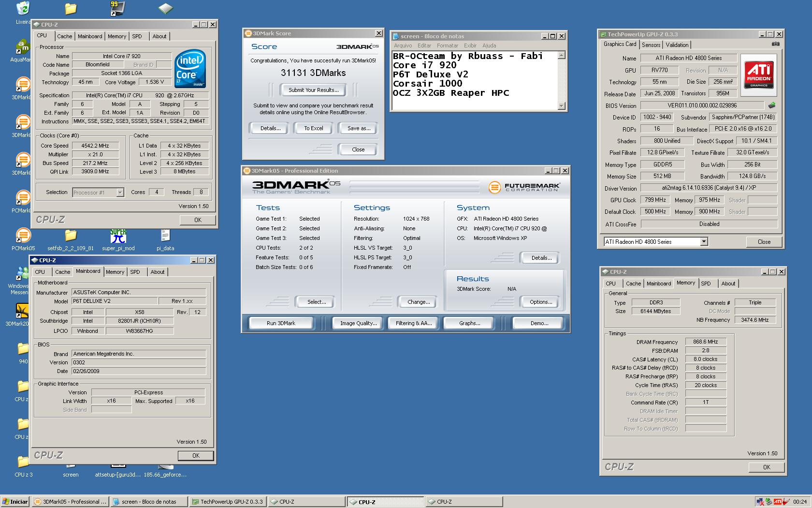Click the disconnected network tray icon
The image size is (812, 508).
click(x=760, y=502)
